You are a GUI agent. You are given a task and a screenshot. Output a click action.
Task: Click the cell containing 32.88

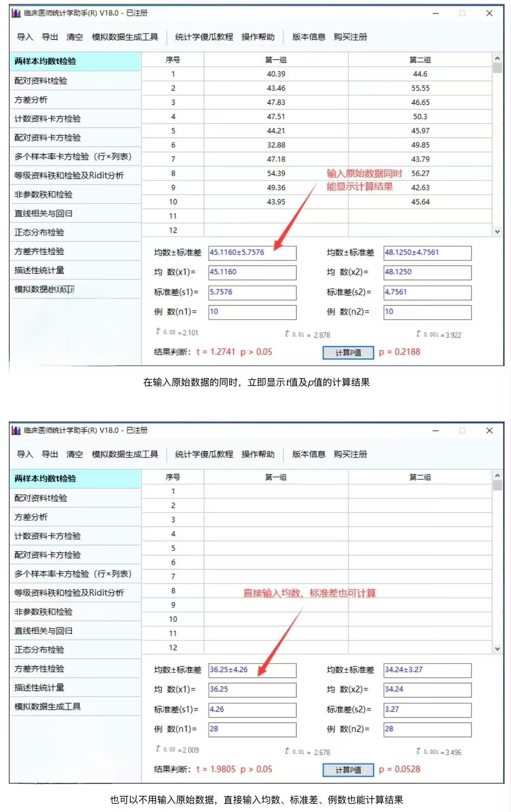point(276,145)
